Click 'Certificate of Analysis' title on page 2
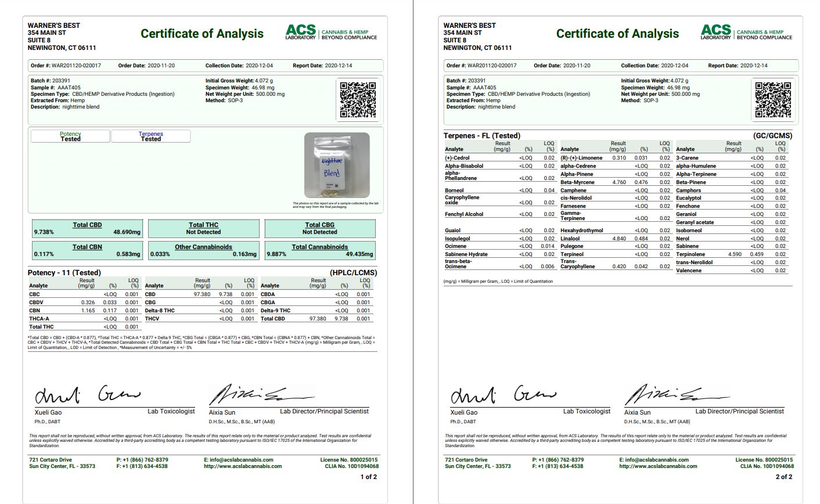This screenshot has width=820, height=504. coord(617,34)
